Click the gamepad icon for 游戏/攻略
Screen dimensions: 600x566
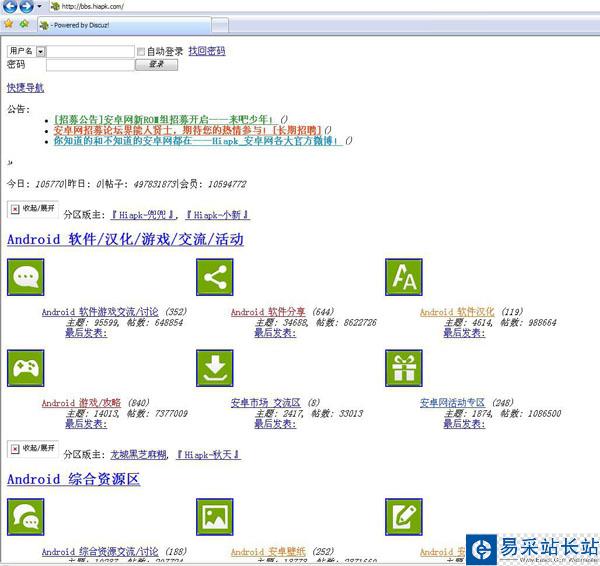click(26, 368)
